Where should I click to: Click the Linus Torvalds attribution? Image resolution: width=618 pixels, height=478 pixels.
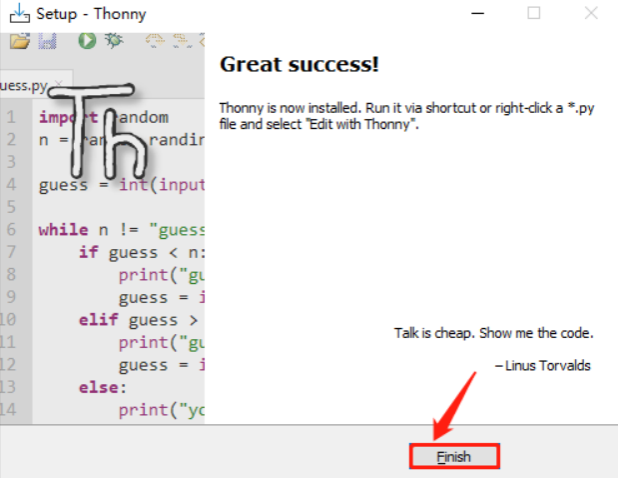[543, 365]
